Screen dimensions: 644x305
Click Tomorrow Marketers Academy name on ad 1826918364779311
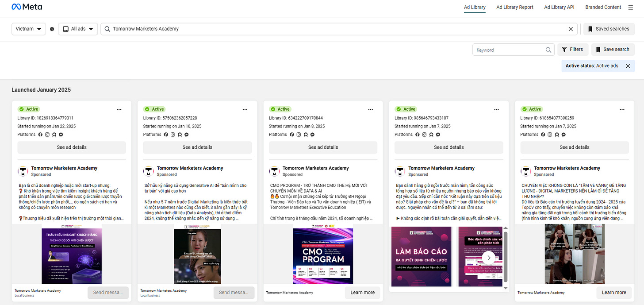(64, 168)
